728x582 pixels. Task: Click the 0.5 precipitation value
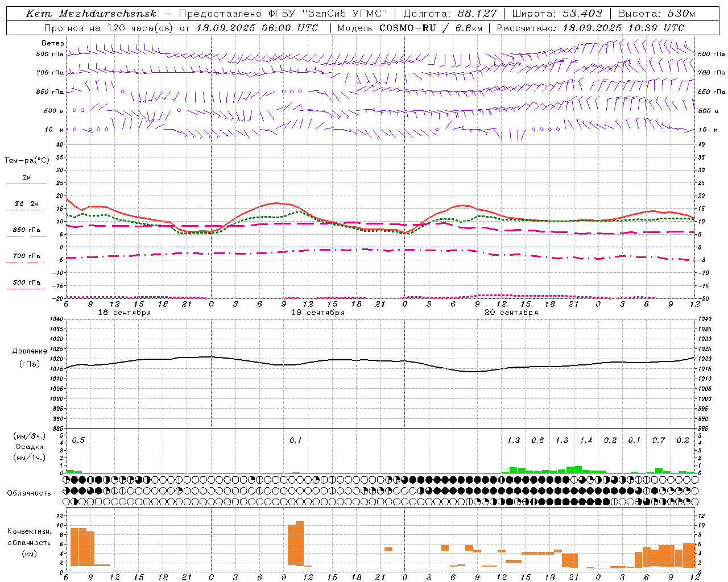click(x=78, y=440)
